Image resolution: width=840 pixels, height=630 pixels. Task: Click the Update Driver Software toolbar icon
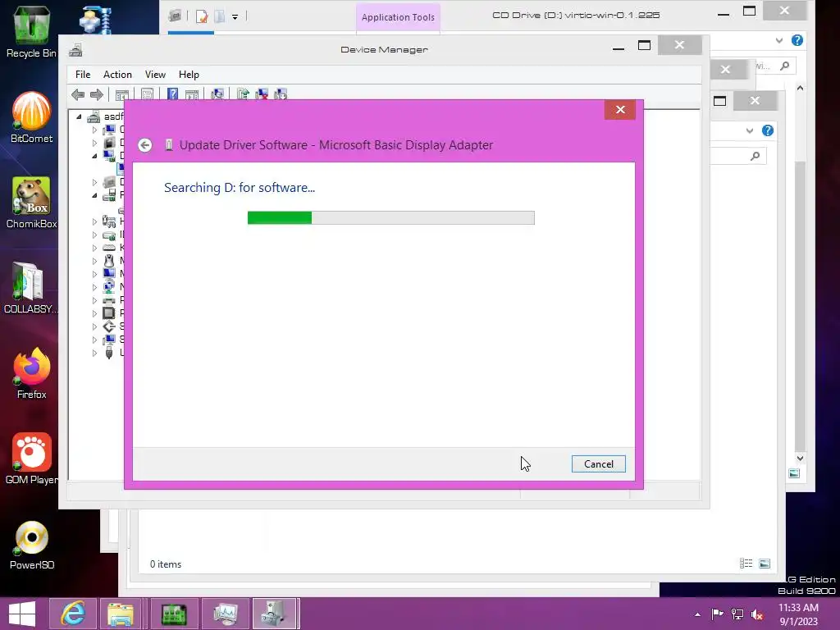point(243,95)
